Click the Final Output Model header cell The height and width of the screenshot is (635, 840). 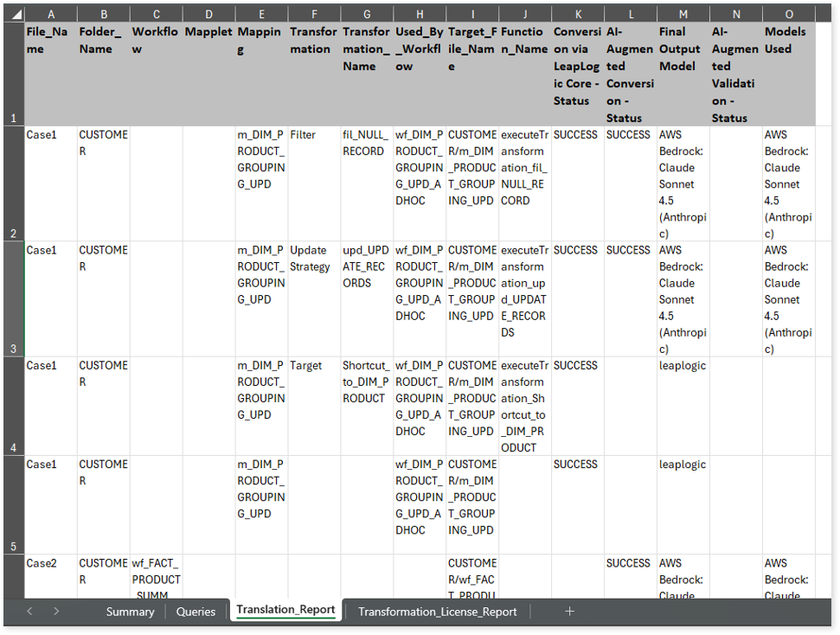[683, 49]
